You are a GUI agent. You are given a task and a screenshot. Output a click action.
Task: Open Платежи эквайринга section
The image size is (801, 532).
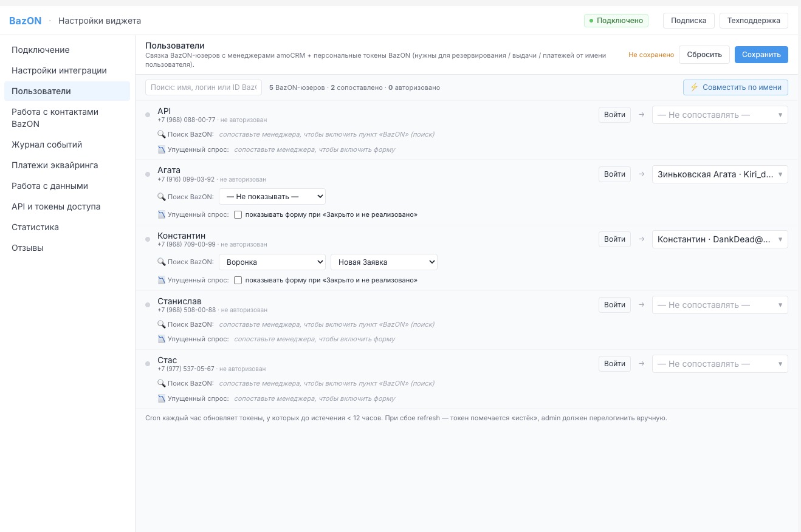click(67, 165)
